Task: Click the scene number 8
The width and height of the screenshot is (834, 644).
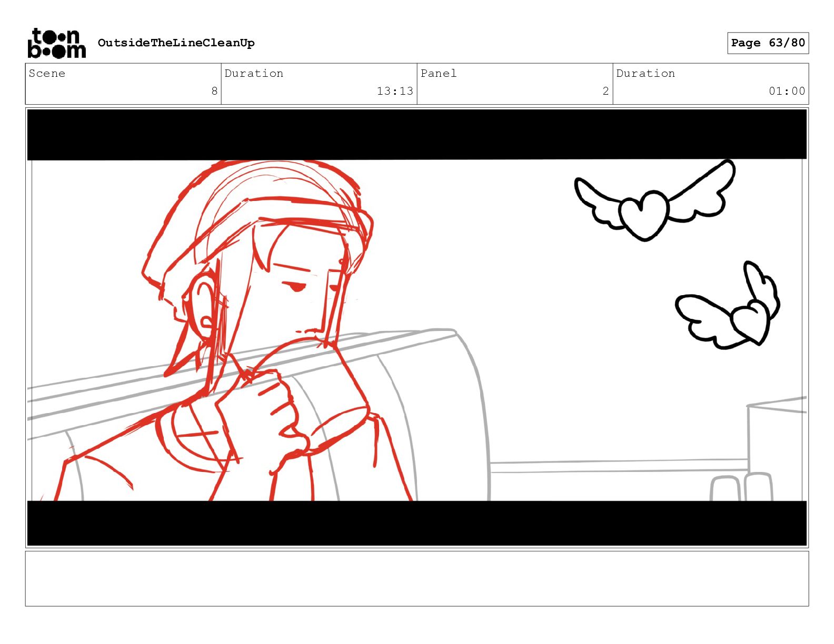Action: tap(214, 91)
